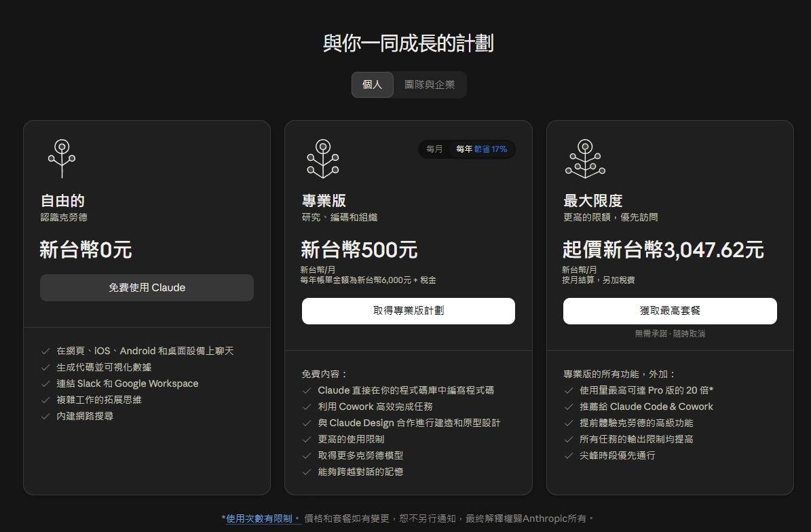This screenshot has height=532, width=811.
Task: Click 每年帳單金額為新台幣6,000元 + 稅金 text
Action: 369,280
